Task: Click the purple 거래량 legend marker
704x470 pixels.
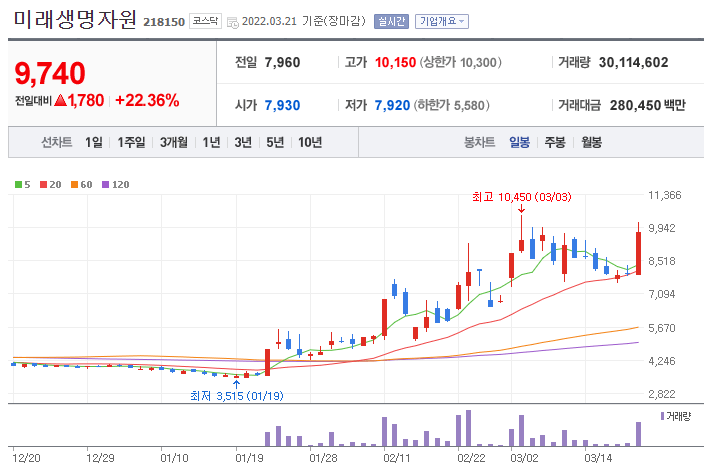Action: point(662,416)
